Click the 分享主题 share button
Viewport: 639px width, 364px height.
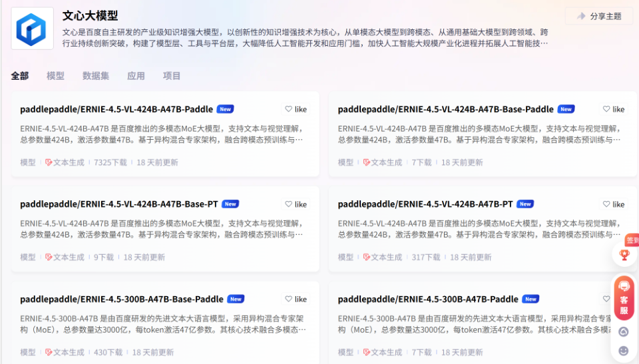[x=599, y=17]
